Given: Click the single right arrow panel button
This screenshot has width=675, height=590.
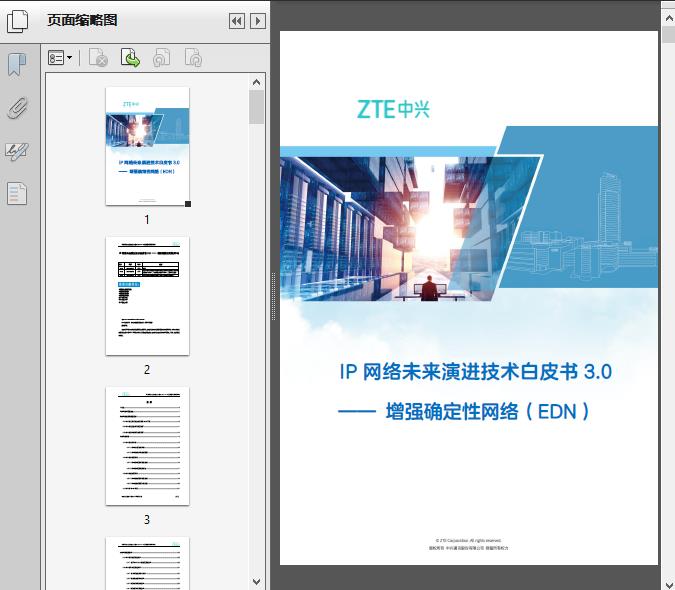Looking at the screenshot, I should coord(258,21).
